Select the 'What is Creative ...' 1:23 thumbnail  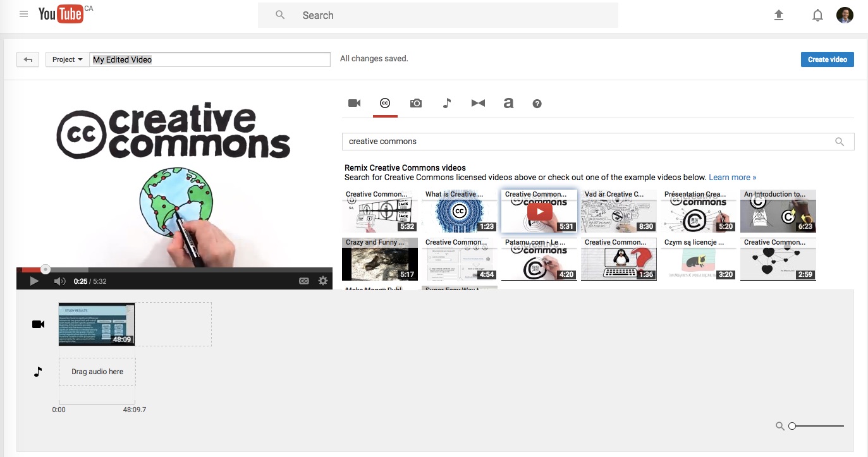click(460, 211)
